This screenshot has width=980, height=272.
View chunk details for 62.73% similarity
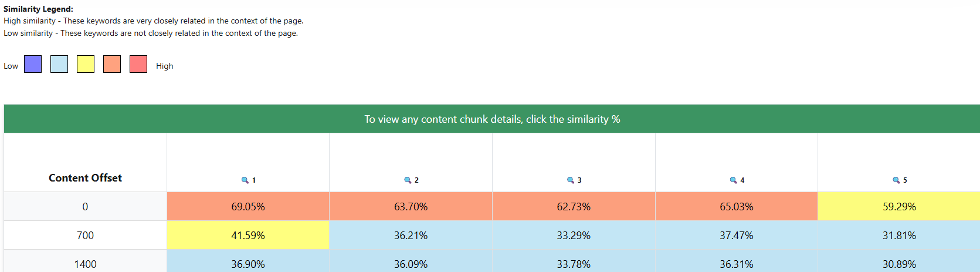(x=574, y=207)
